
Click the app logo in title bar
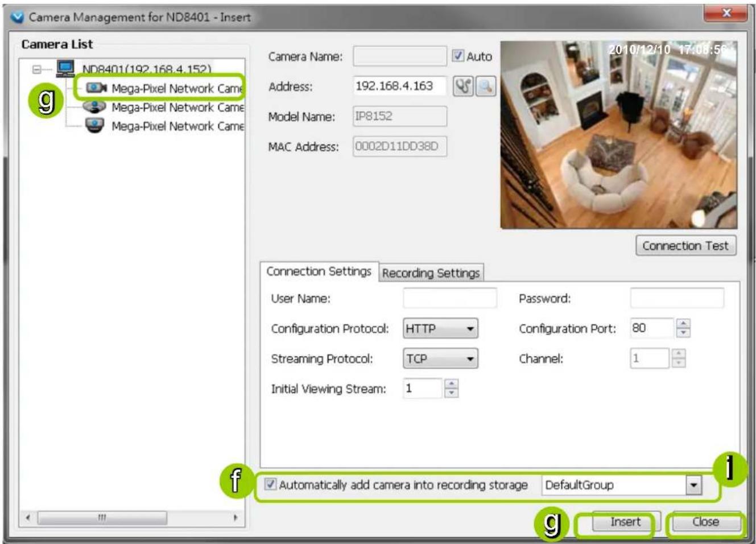[18, 17]
